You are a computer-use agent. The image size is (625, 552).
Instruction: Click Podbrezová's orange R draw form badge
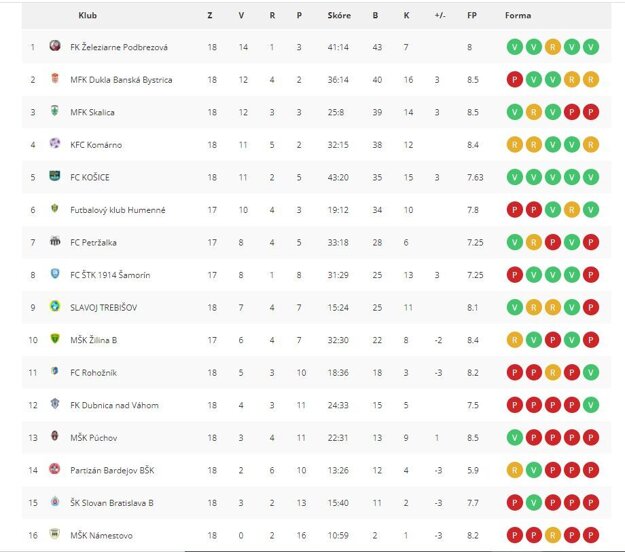click(x=552, y=47)
